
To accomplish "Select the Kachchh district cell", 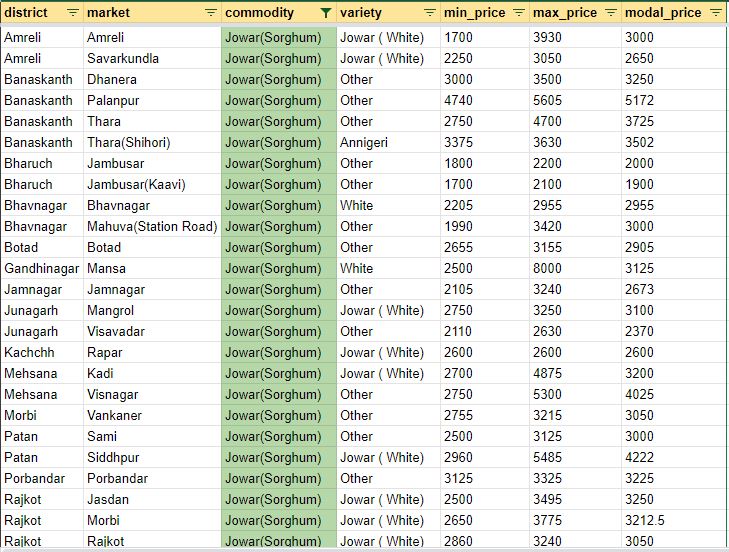I will (x=29, y=352).
